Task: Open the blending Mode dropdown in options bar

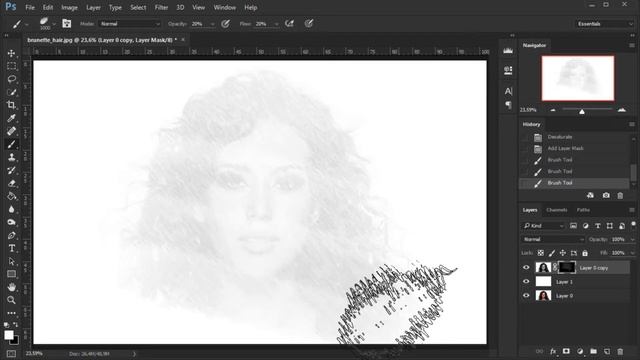Action: 130,24
